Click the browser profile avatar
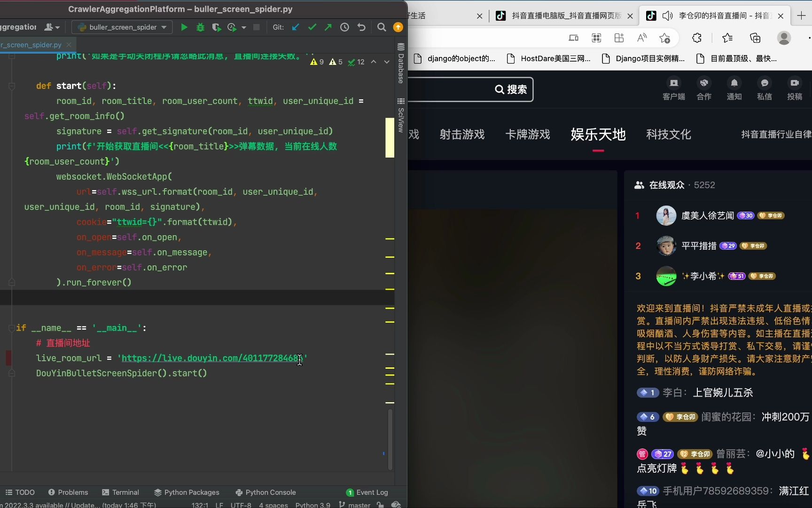Screen dimensions: 812x508 (x=784, y=38)
